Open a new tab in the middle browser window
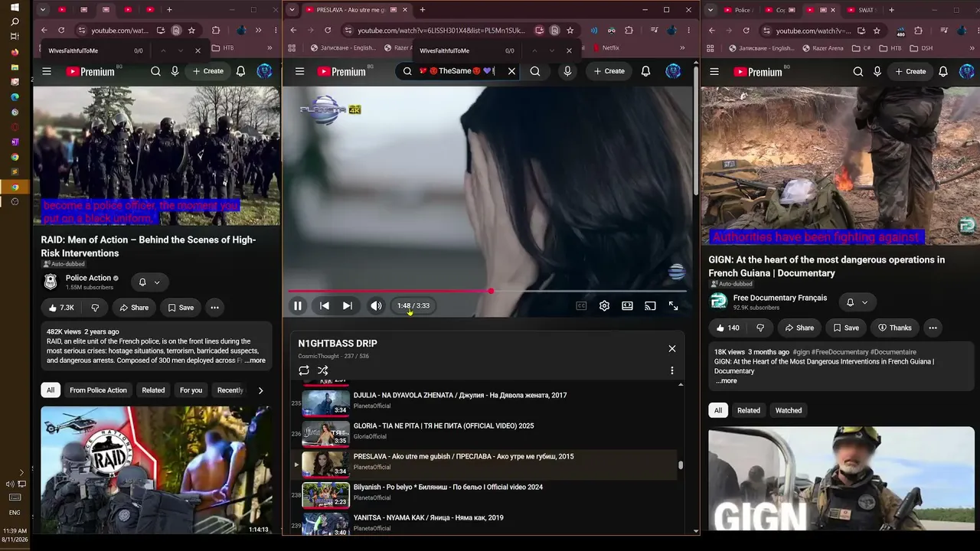Viewport: 980px width, 551px height. click(423, 10)
